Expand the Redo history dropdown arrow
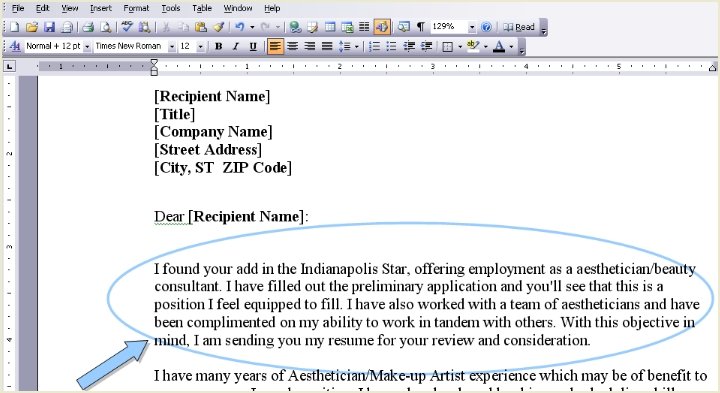Image resolution: width=720 pixels, height=393 pixels. (277, 27)
